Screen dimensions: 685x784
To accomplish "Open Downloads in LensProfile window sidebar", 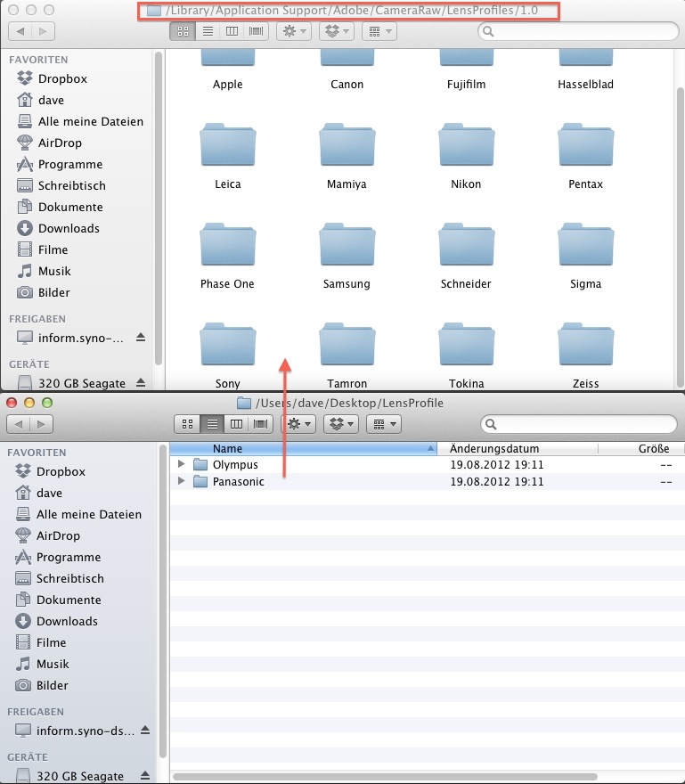I will click(x=56, y=622).
